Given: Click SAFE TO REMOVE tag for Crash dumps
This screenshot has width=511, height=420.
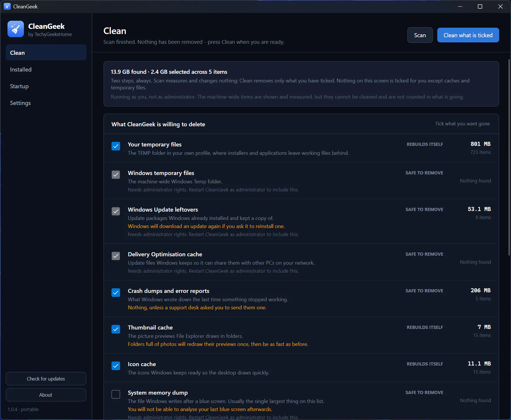Looking at the screenshot, I should point(424,291).
